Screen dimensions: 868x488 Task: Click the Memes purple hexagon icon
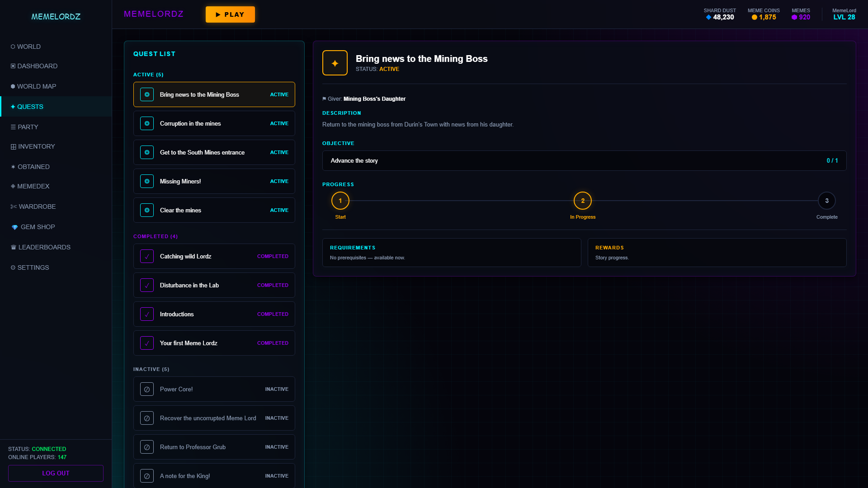(794, 17)
